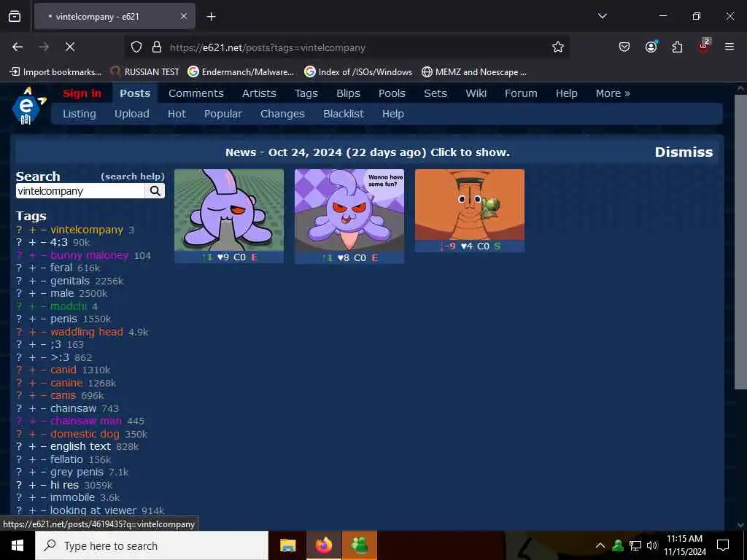Viewport: 747px width, 560px height.
Task: Open the Pools section
Action: point(392,93)
